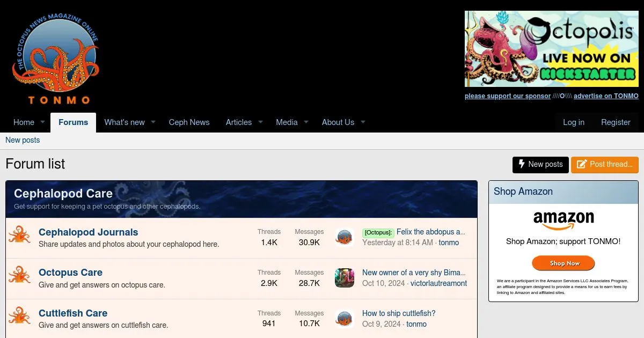
Task: View tonmo avatar in Cephalopod Journals row
Action: 345,237
